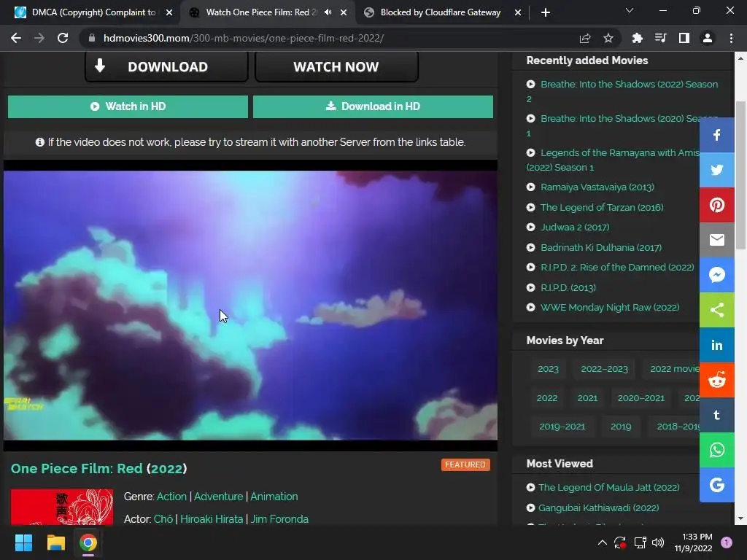Open The Legend of Tarzan (2016)

pyautogui.click(x=602, y=207)
